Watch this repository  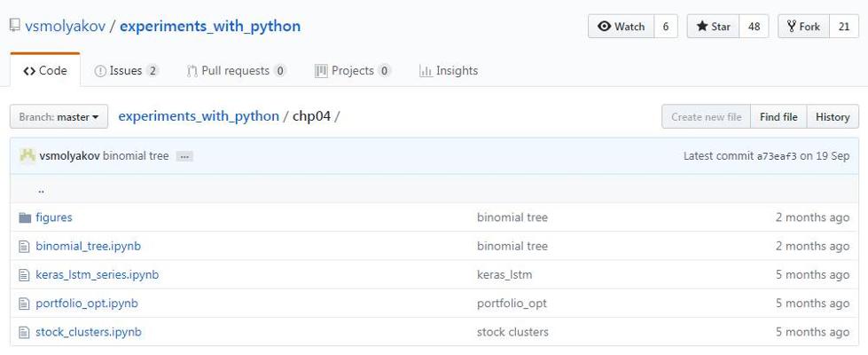622,27
